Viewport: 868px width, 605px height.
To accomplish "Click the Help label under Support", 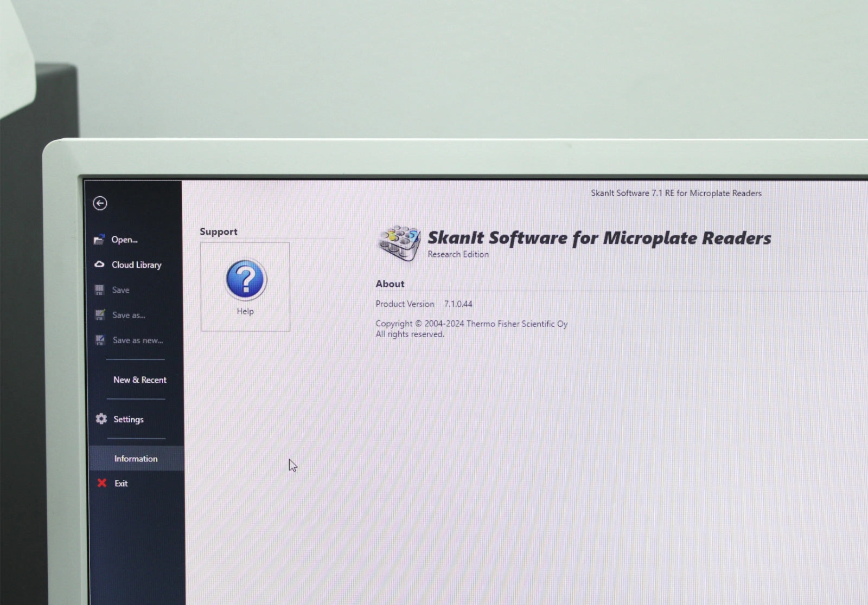I will 245,311.
